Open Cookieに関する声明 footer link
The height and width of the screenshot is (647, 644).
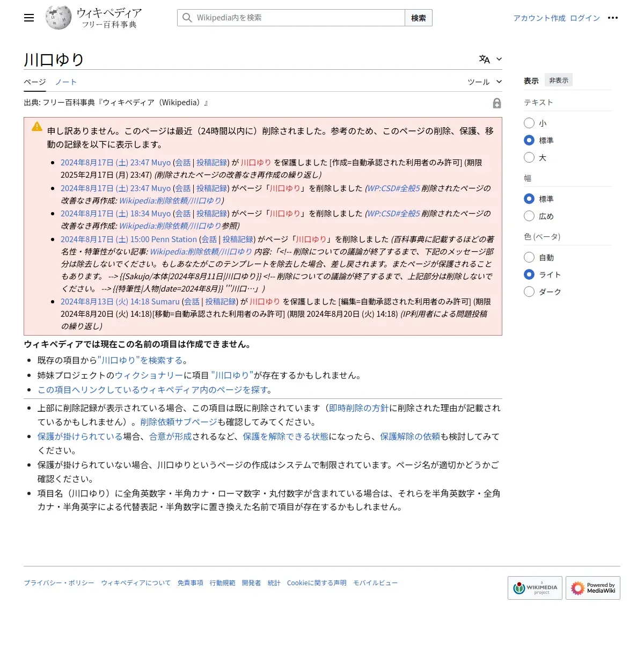click(317, 583)
